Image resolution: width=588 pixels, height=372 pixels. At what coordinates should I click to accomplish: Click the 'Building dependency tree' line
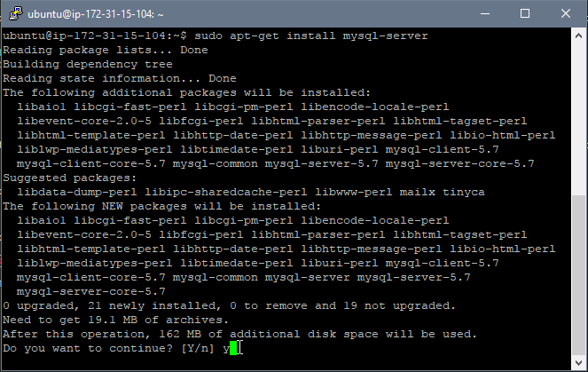88,64
